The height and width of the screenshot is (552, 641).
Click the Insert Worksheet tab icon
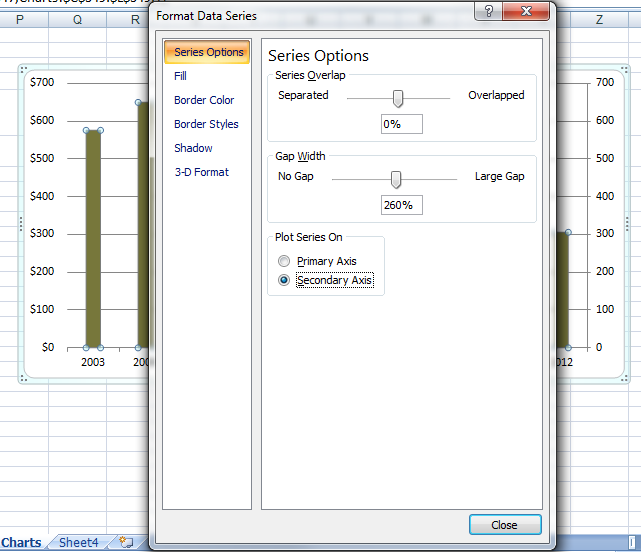click(x=126, y=542)
